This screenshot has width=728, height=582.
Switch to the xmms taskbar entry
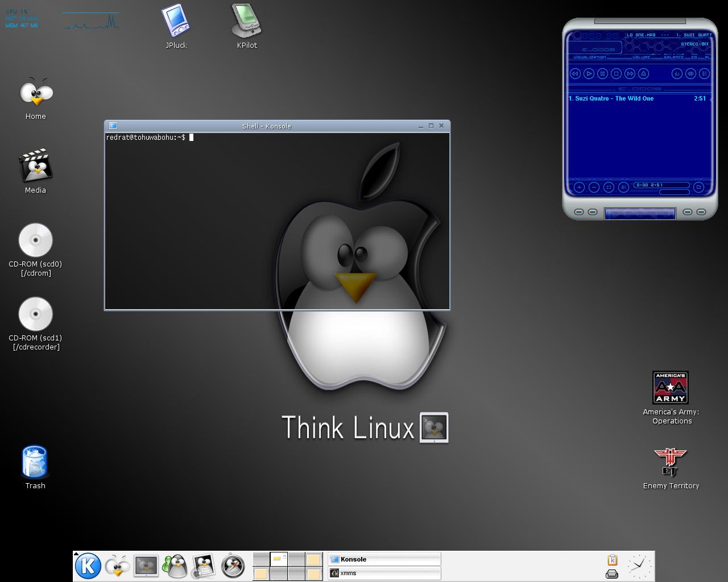pyautogui.click(x=384, y=573)
